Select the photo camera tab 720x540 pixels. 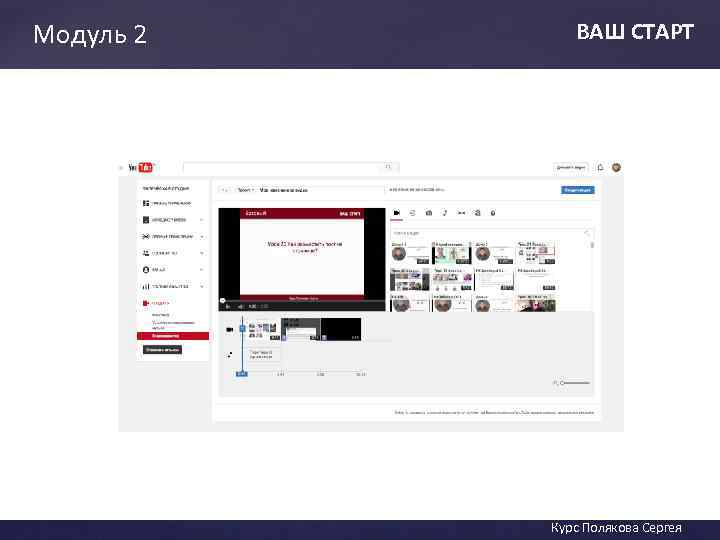coord(428,213)
